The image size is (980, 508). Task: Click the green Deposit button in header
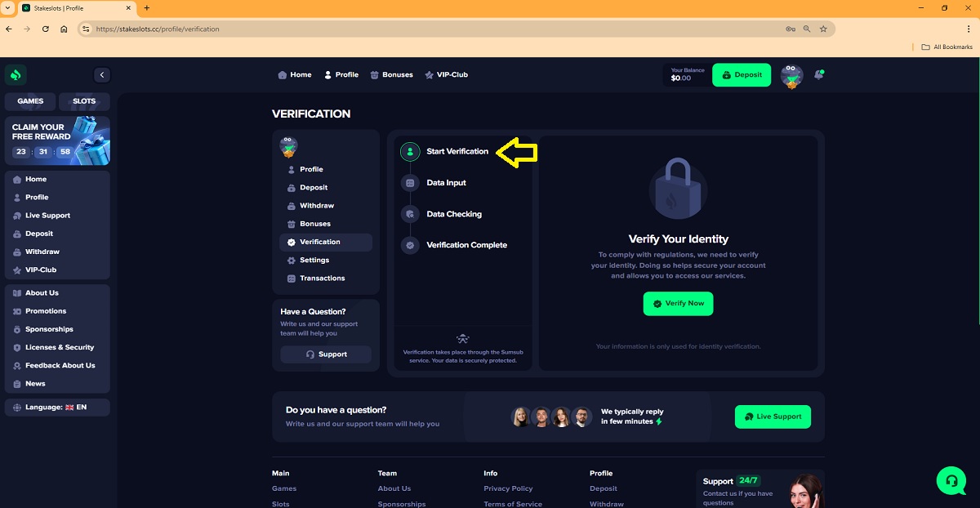coord(741,75)
